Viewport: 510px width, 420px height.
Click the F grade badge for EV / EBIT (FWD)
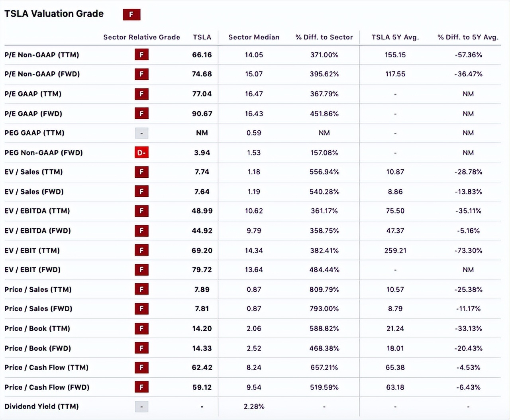[141, 270]
